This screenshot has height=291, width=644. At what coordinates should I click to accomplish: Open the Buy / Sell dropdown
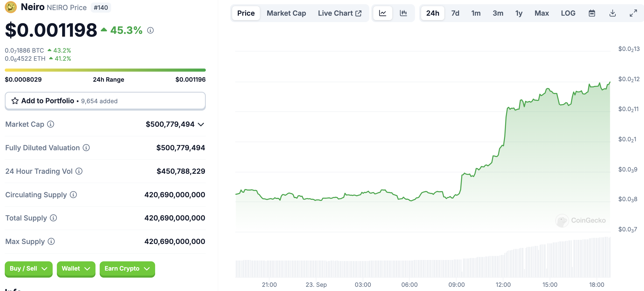[29, 269]
